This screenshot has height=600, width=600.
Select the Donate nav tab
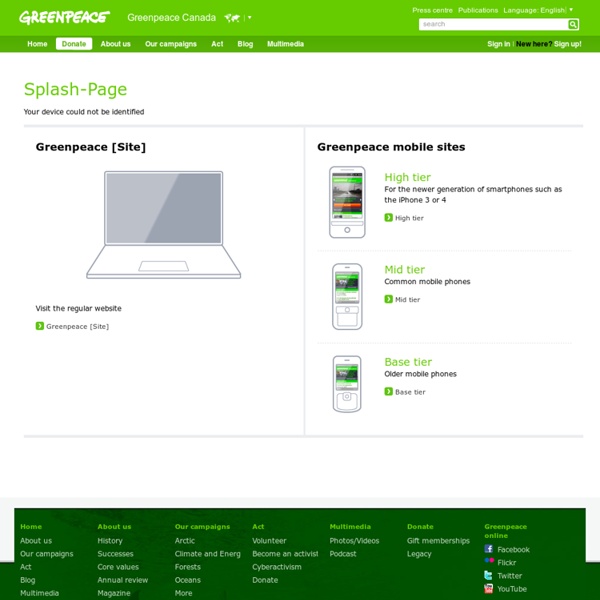tap(74, 44)
